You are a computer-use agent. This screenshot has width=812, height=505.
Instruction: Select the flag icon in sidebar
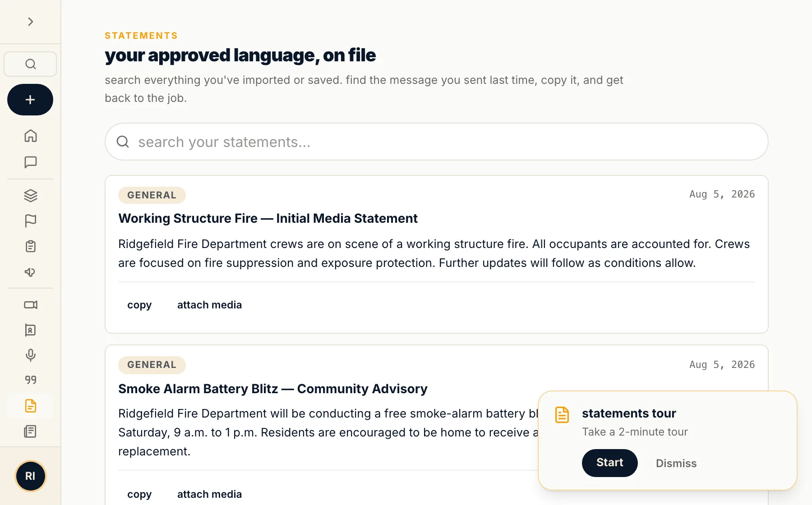30,220
